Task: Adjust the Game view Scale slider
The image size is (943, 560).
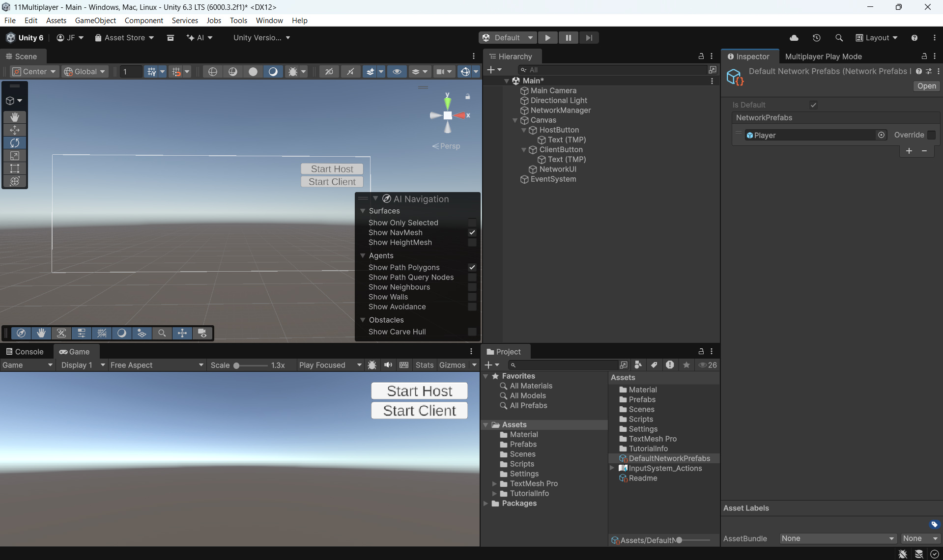Action: 237,365
